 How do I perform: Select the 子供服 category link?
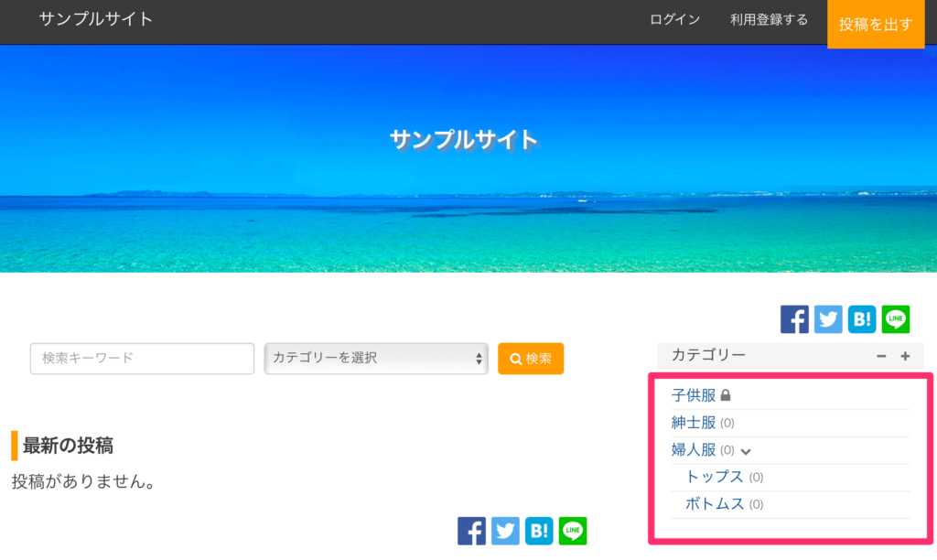(694, 395)
